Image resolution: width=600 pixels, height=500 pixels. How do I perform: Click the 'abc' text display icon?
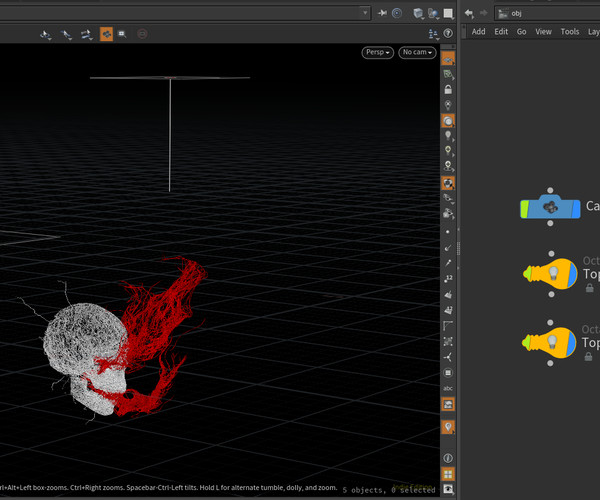coord(449,387)
